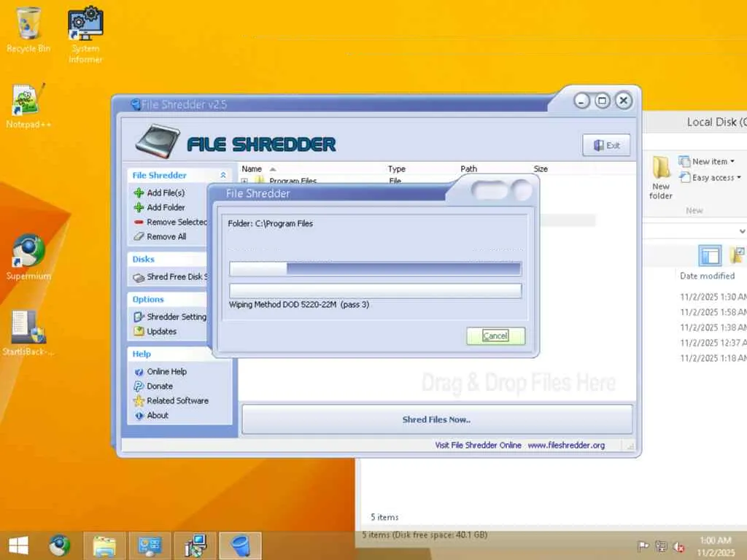The width and height of the screenshot is (747, 560).
Task: Select the 11/2/2025 12:37 row
Action: click(713, 343)
